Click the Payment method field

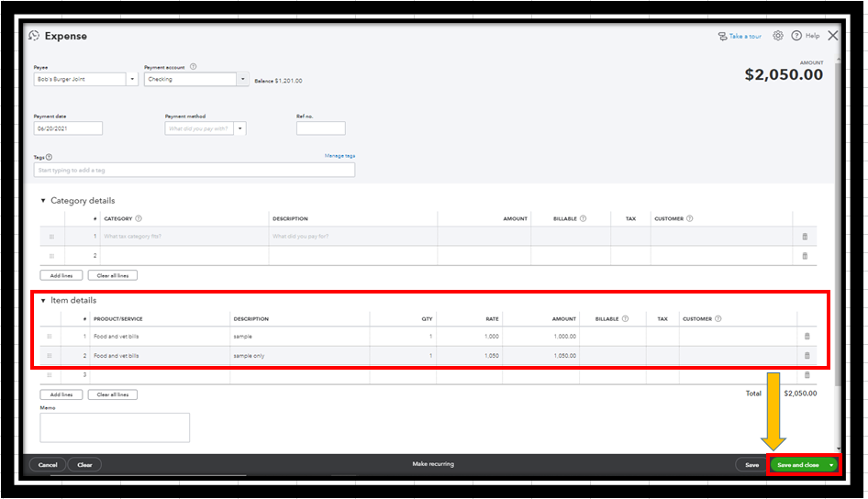(x=199, y=128)
